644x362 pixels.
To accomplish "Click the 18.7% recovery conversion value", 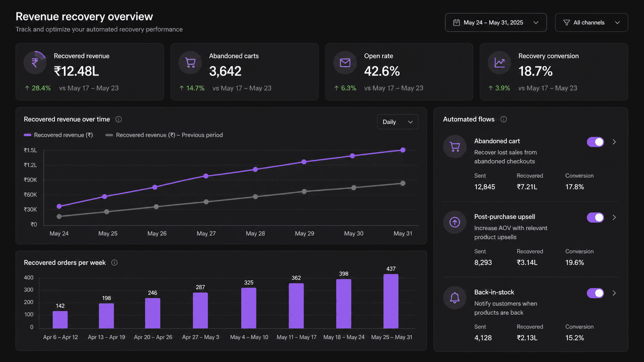I will (535, 72).
